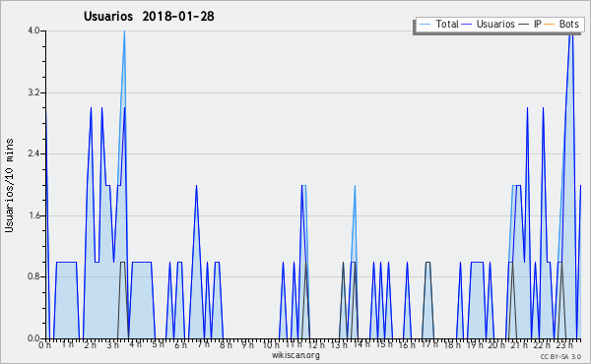Click the 0.0 y-axis value
Image resolution: width=591 pixels, height=364 pixels.
(33, 338)
